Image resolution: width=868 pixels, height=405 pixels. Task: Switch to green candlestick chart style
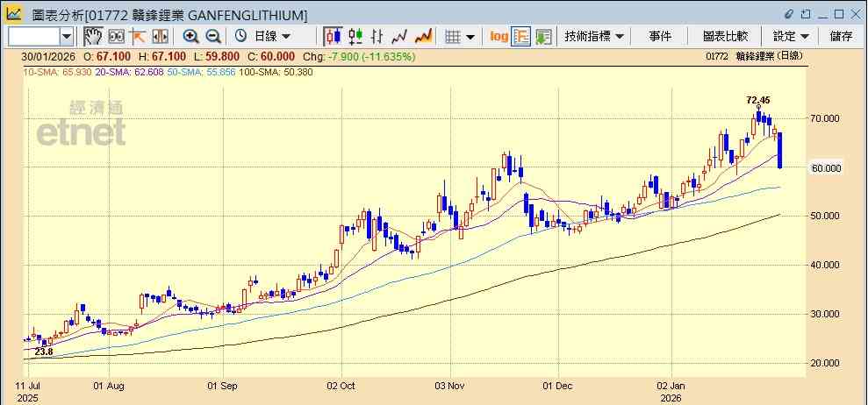pyautogui.click(x=355, y=37)
